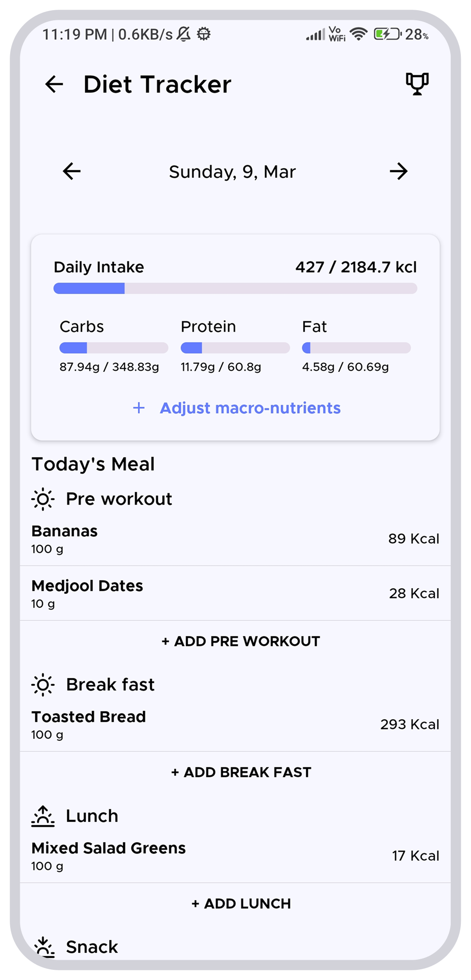Tap the sunset icon beside Snack
The height and width of the screenshot is (980, 471).
pyautogui.click(x=44, y=946)
